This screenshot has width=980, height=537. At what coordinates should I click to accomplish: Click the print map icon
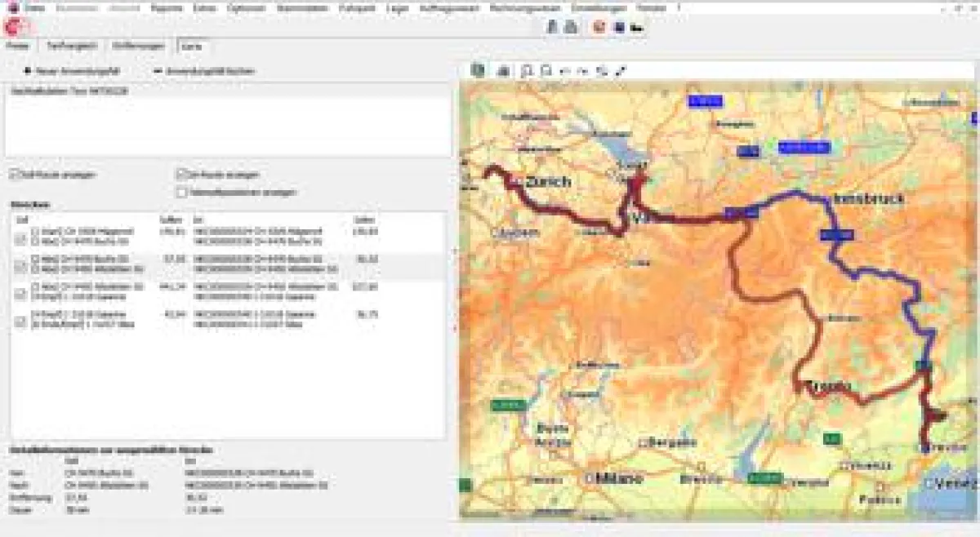[x=503, y=69]
